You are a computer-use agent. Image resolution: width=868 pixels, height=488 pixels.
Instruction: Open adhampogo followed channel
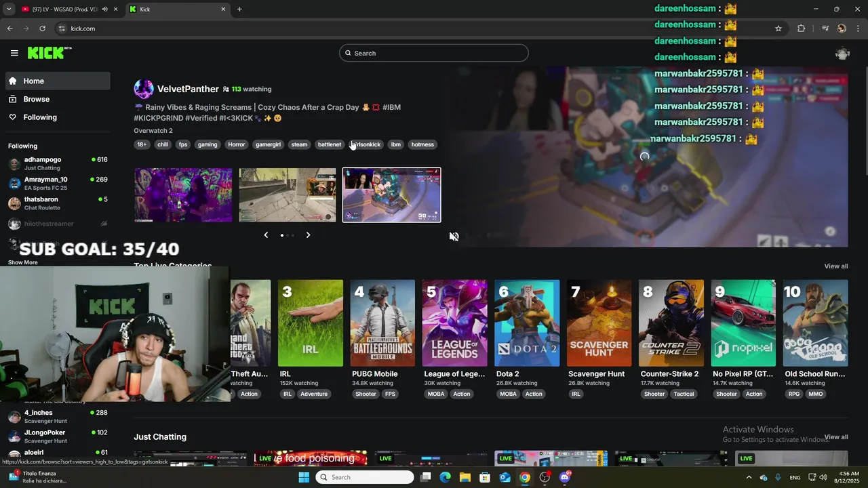(x=58, y=163)
